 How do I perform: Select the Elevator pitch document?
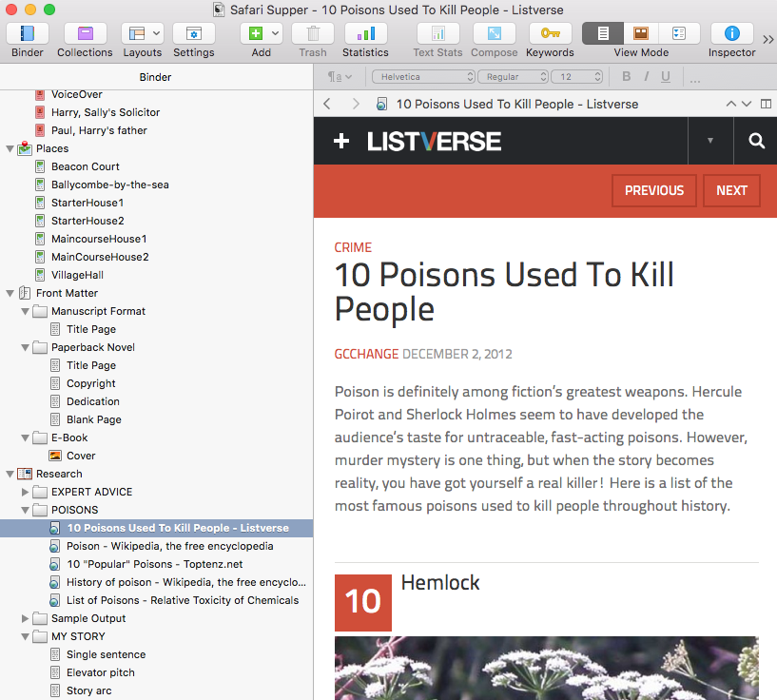click(x=101, y=672)
